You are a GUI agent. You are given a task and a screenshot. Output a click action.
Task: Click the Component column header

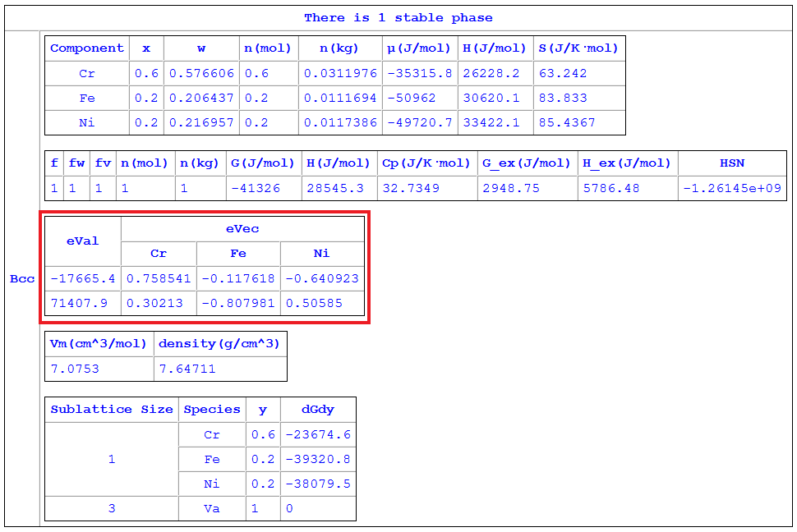[x=87, y=48]
